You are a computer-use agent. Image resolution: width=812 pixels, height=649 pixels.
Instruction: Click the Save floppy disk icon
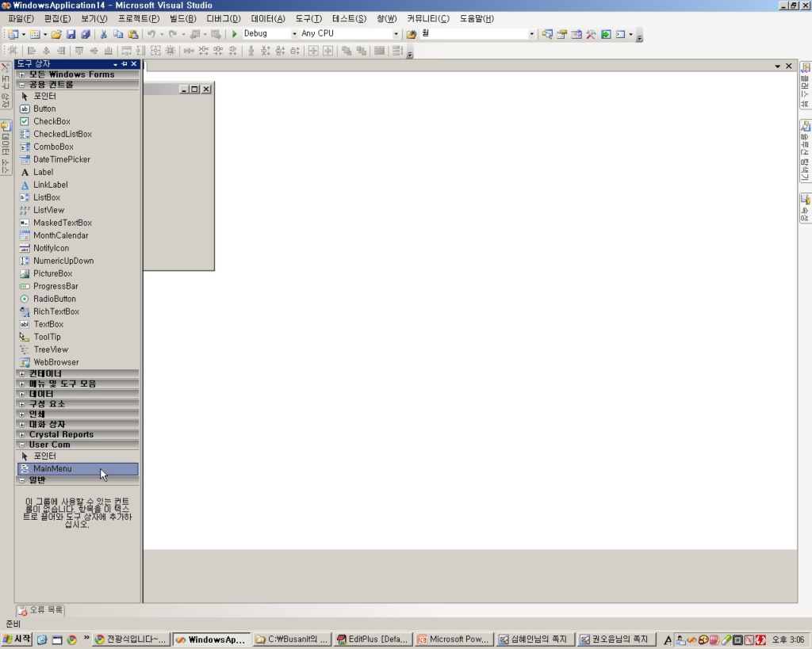pyautogui.click(x=71, y=34)
